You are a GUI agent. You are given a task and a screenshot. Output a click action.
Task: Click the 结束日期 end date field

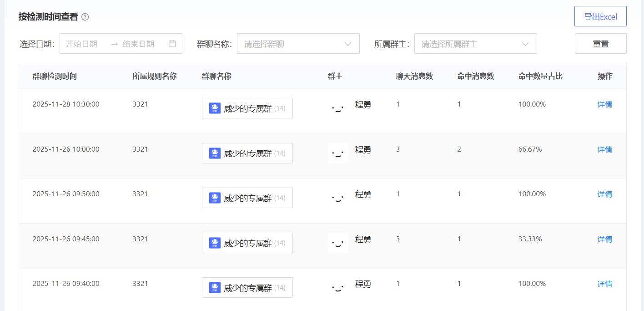pyautogui.click(x=139, y=44)
